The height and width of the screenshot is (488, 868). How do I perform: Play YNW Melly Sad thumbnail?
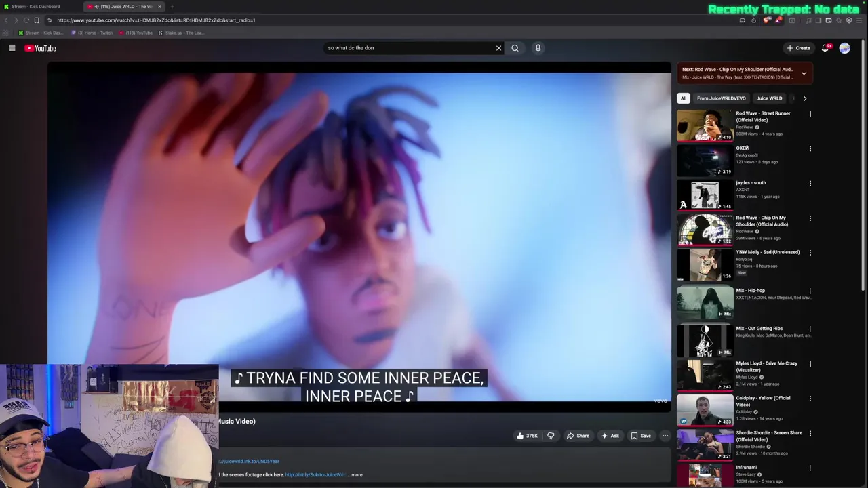point(705,264)
